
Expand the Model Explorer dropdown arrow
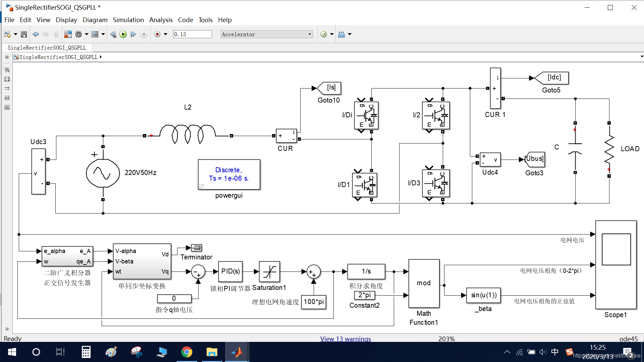tap(103, 34)
